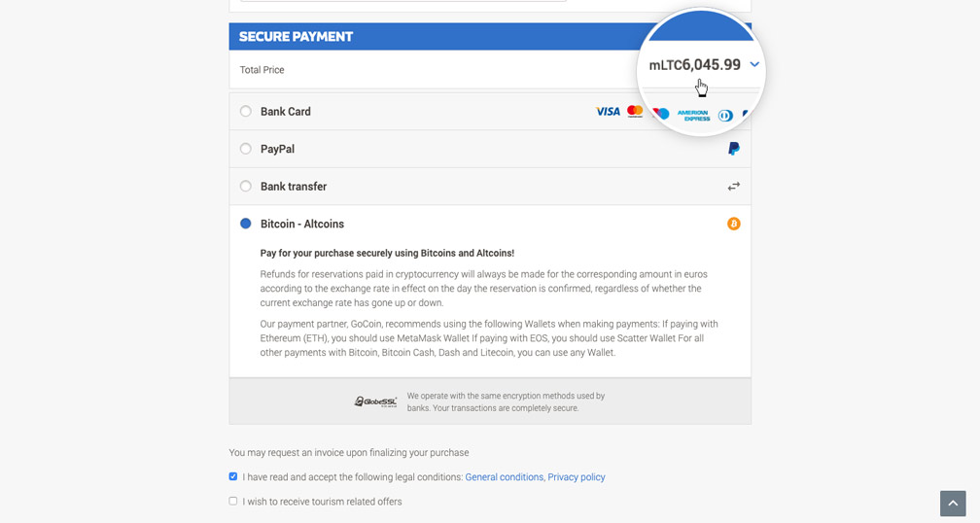
Task: Click the American Express logo
Action: pyautogui.click(x=693, y=115)
